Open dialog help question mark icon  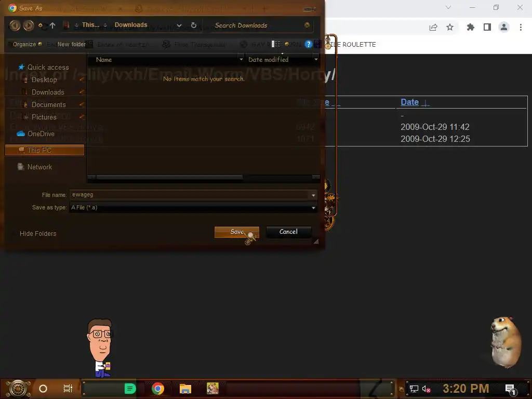[x=308, y=44]
